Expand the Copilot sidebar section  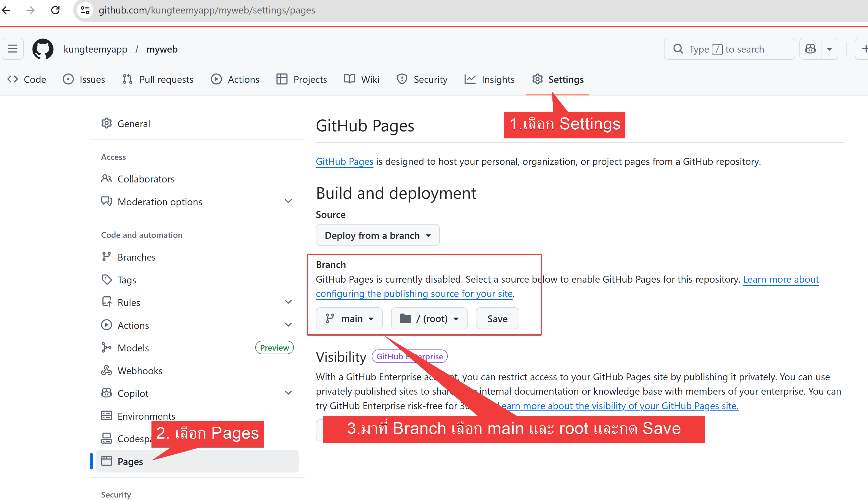[x=288, y=393]
